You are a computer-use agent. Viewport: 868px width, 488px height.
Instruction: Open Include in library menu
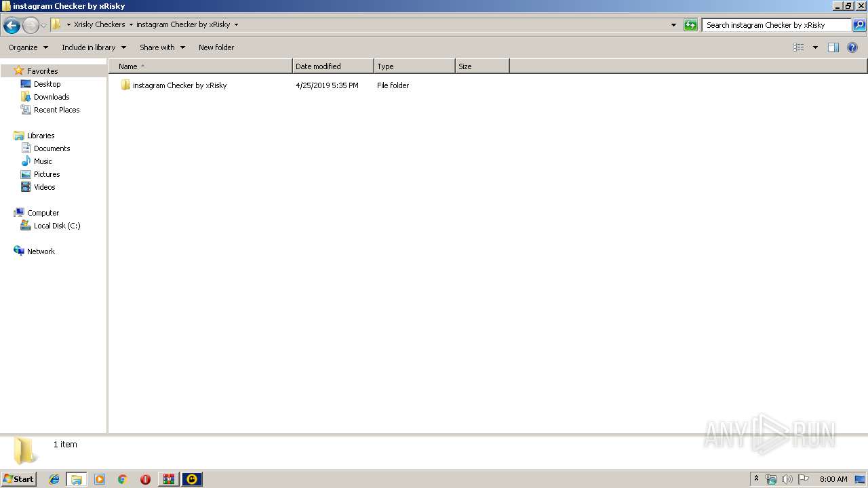[94, 47]
